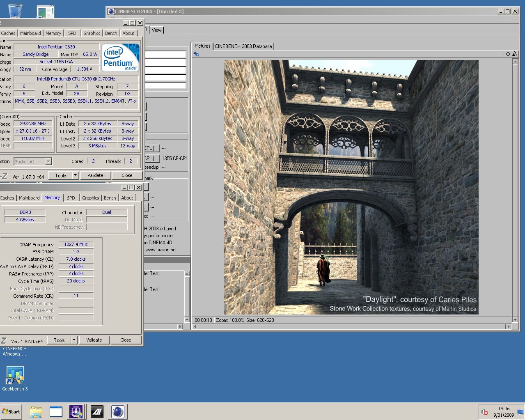525x420 pixels.
Task: Click the taskbar clock showing 14:36
Action: 504,409
